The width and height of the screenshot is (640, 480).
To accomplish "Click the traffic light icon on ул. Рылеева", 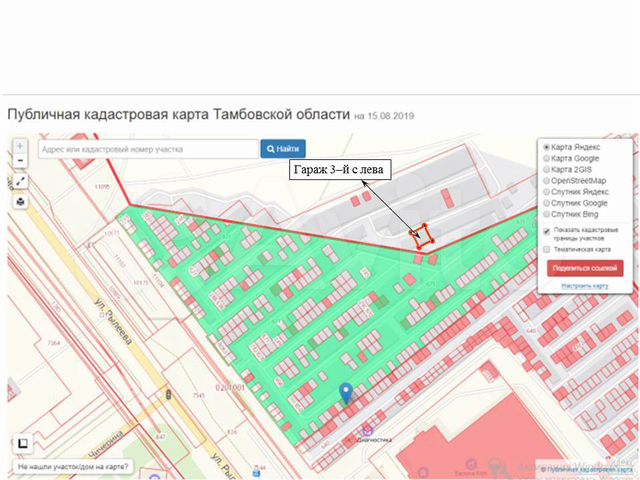I will coord(168,395).
